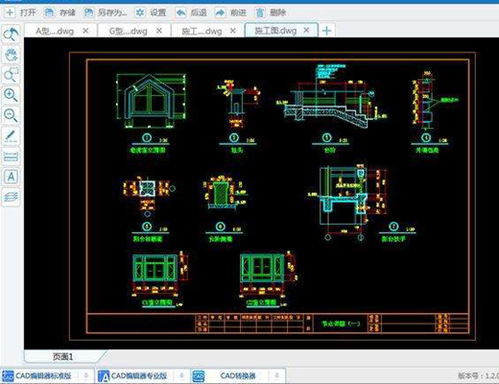Screen dimensions: 499x384
Task: Select the text A tool
Action: (11, 177)
